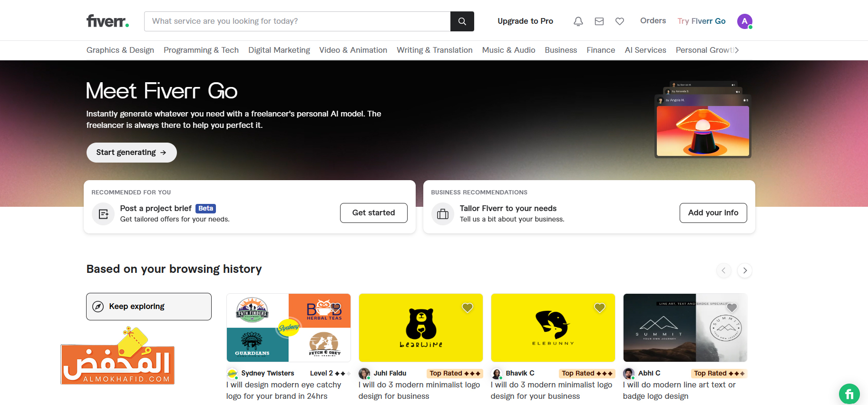The height and width of the screenshot is (405, 868).
Task: Go to the previous browsing history slide
Action: [x=723, y=270]
